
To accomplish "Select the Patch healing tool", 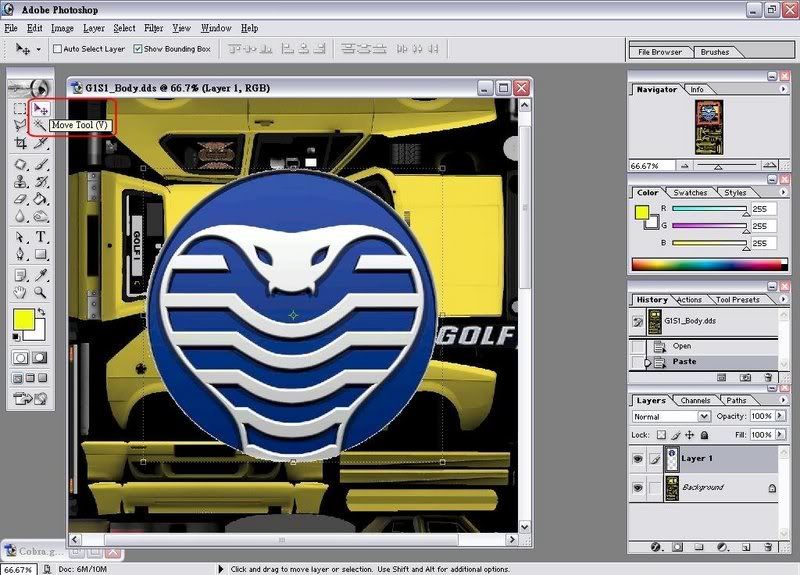I will pyautogui.click(x=20, y=164).
